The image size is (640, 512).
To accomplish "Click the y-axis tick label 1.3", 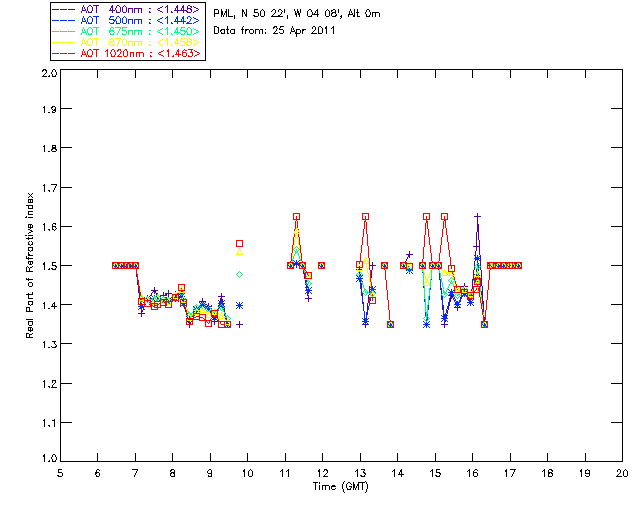I will pyautogui.click(x=49, y=344).
